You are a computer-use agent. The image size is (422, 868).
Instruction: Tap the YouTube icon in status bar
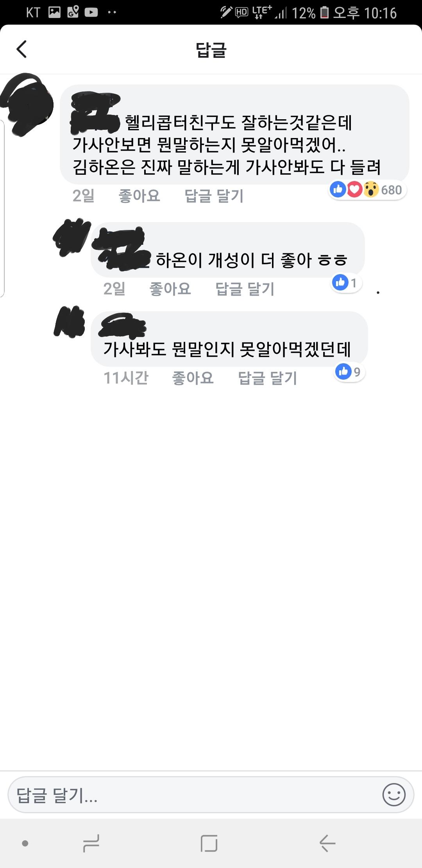point(91,13)
